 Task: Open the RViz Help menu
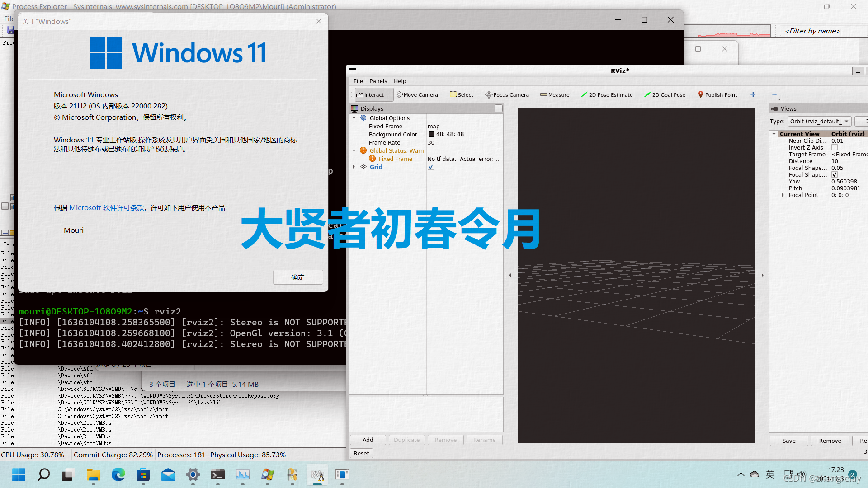click(400, 81)
